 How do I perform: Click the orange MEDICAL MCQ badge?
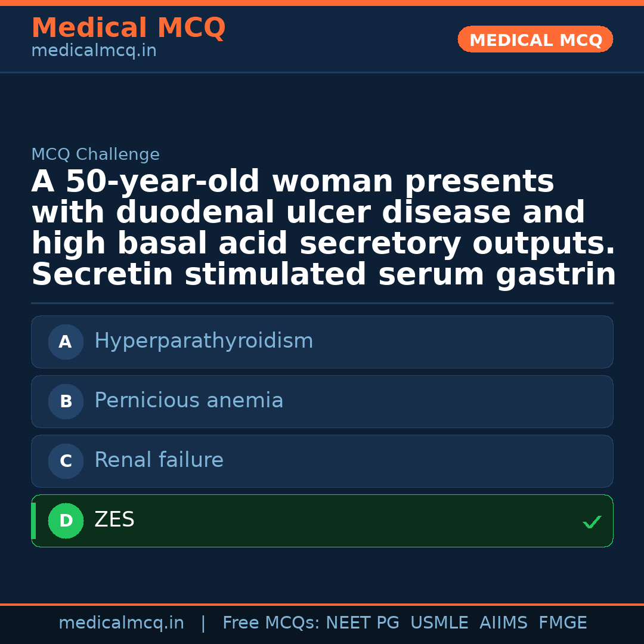535,40
